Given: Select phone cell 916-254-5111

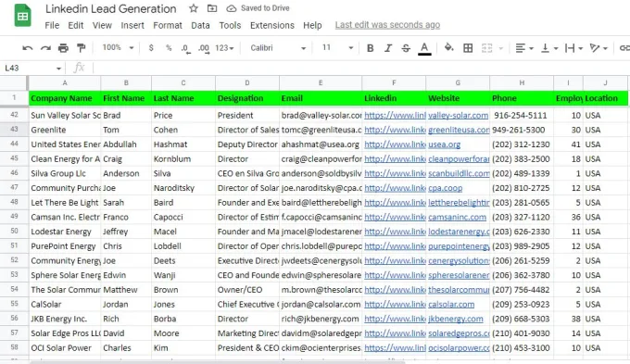Looking at the screenshot, I should [x=522, y=115].
